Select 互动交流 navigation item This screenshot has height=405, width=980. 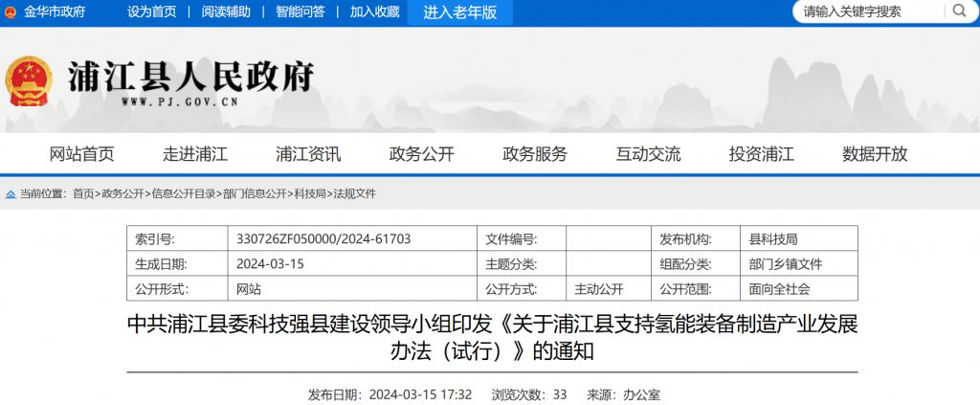(x=648, y=153)
